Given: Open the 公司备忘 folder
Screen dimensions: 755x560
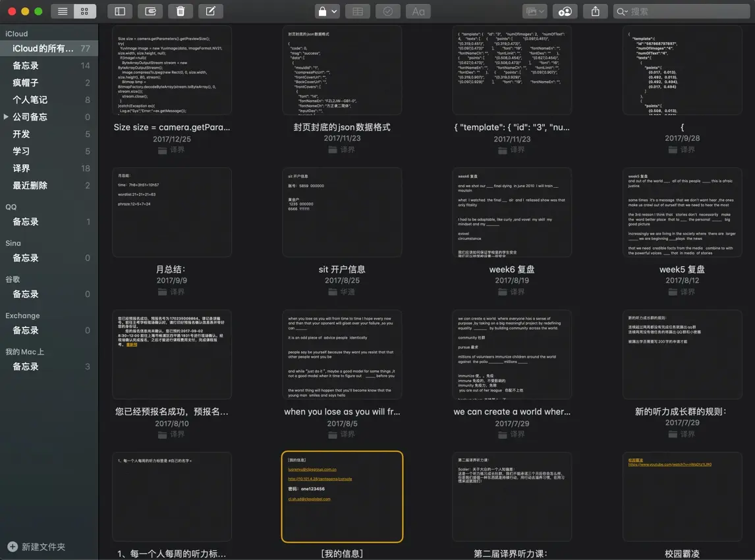Looking at the screenshot, I should point(49,117).
